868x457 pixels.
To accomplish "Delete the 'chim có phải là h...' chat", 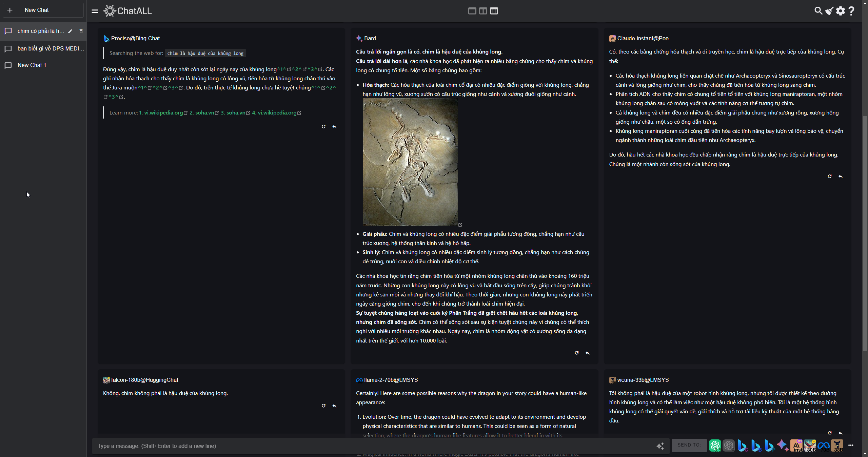I will 81,31.
